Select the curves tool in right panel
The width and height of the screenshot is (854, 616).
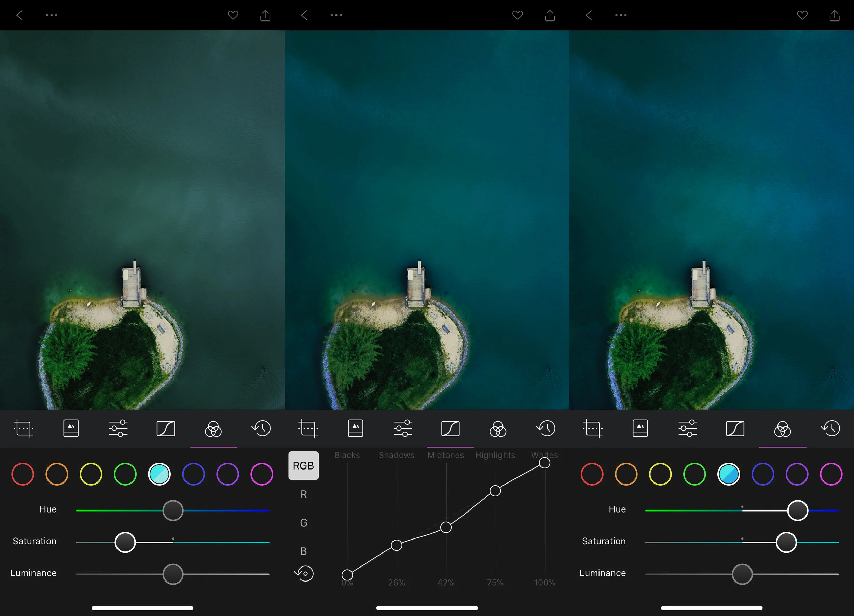(x=735, y=428)
